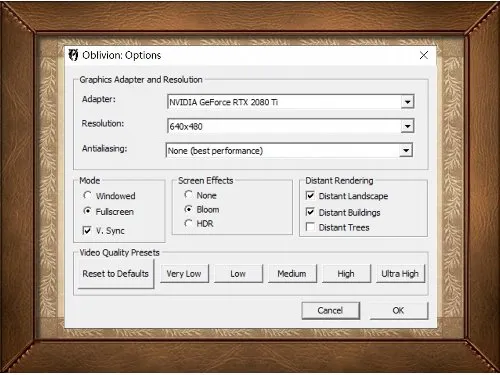
Task: Enable the HDR screen effect
Action: pyautogui.click(x=188, y=223)
